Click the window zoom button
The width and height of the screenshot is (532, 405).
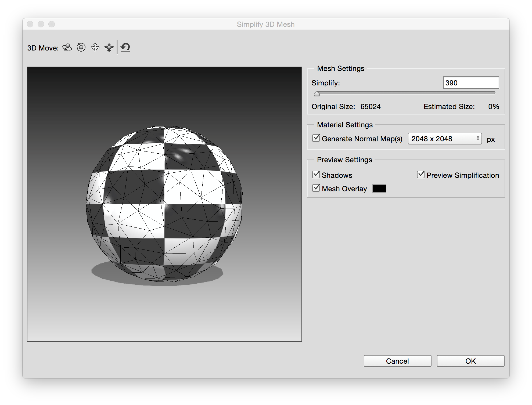(52, 24)
